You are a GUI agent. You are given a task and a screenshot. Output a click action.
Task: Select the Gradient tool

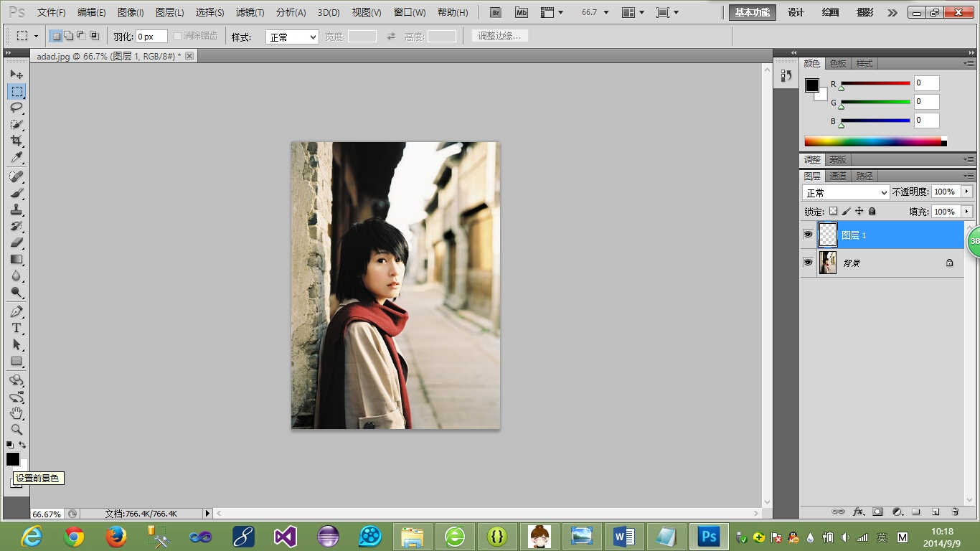17,259
